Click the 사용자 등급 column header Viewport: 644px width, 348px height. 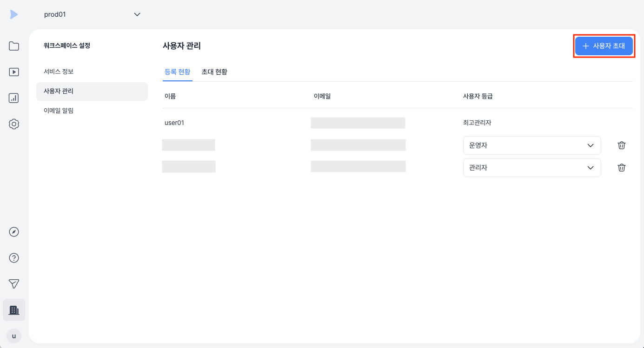pyautogui.click(x=478, y=96)
